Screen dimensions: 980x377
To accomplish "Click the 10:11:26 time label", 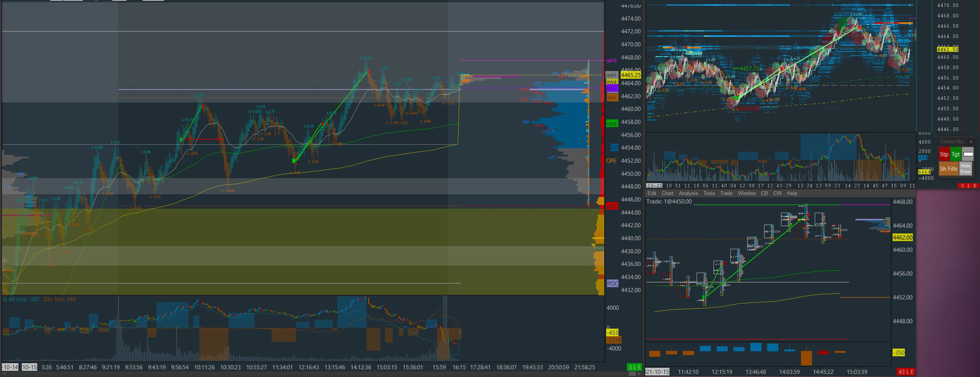I will pyautogui.click(x=204, y=367).
